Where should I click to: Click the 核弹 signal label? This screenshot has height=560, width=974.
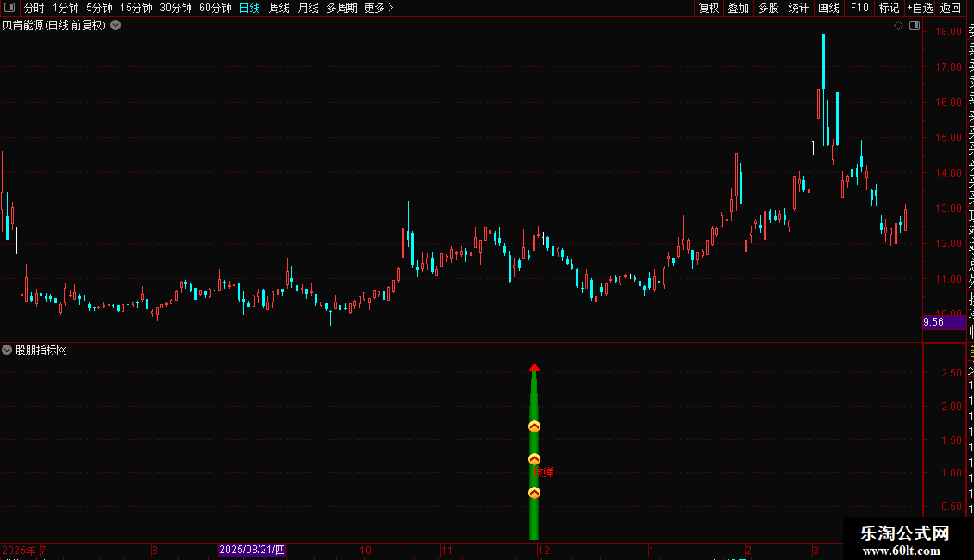tap(544, 472)
